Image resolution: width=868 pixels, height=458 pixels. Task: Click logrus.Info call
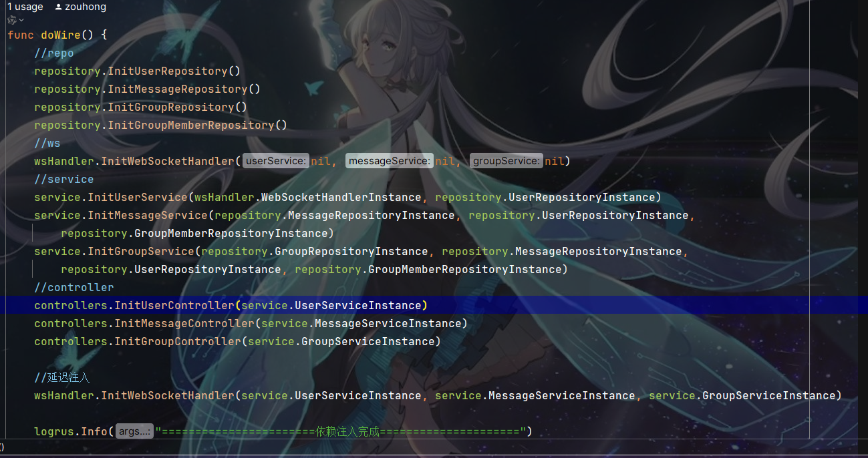(71, 431)
